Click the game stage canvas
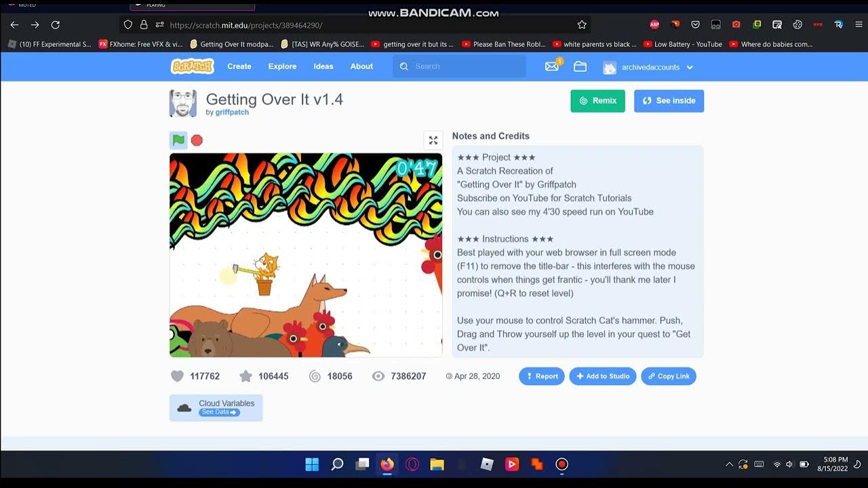868x488 pixels. pyautogui.click(x=306, y=255)
